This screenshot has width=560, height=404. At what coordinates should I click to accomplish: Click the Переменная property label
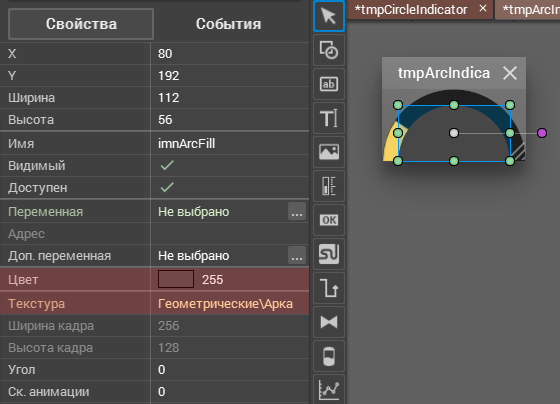pyautogui.click(x=45, y=212)
